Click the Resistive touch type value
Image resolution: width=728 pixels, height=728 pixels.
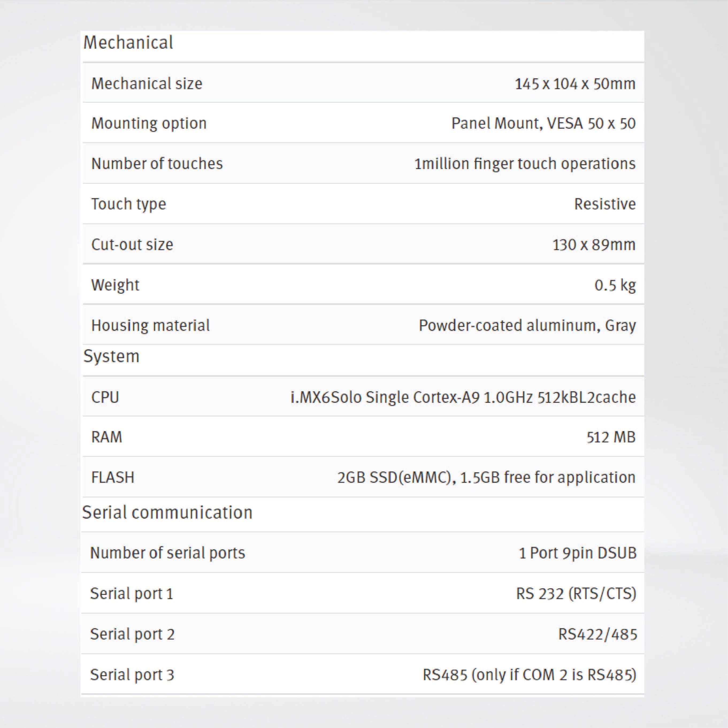click(x=605, y=204)
